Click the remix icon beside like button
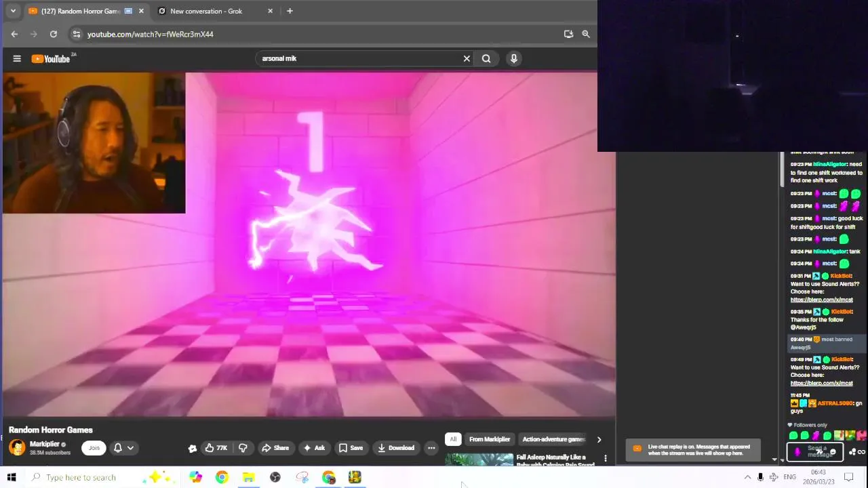Image resolution: width=868 pixels, height=488 pixels. (193, 448)
